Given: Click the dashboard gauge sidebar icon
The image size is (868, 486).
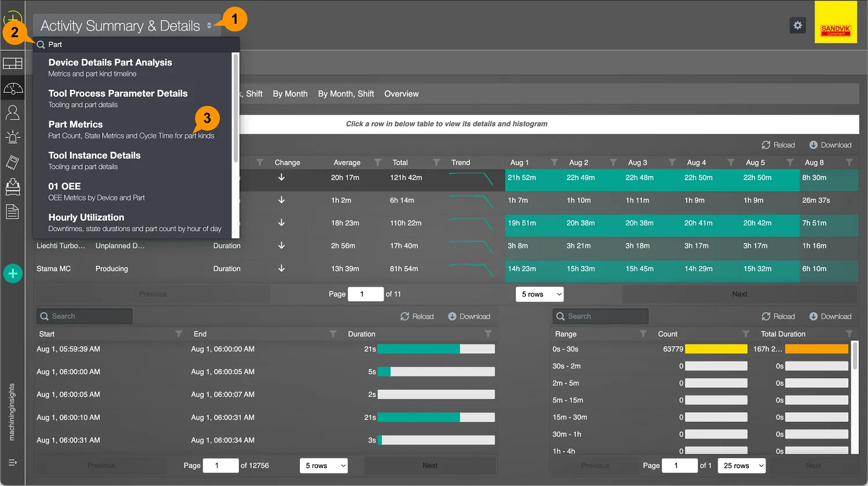Looking at the screenshot, I should click(13, 89).
